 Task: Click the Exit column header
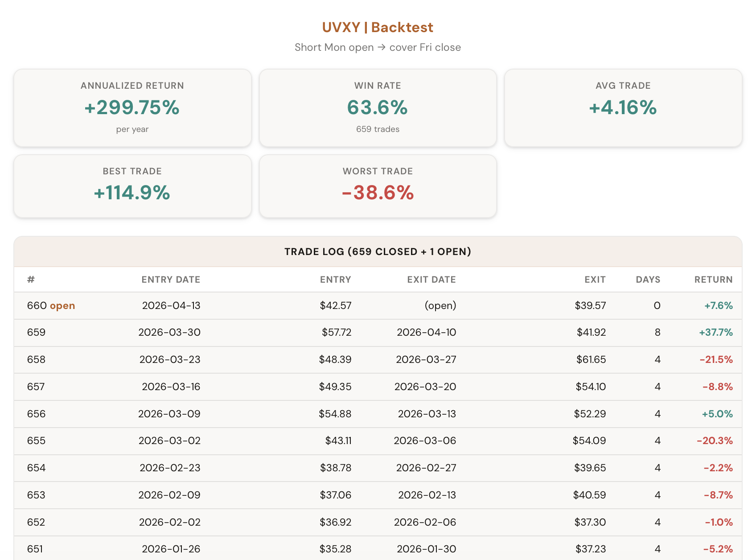pos(595,280)
